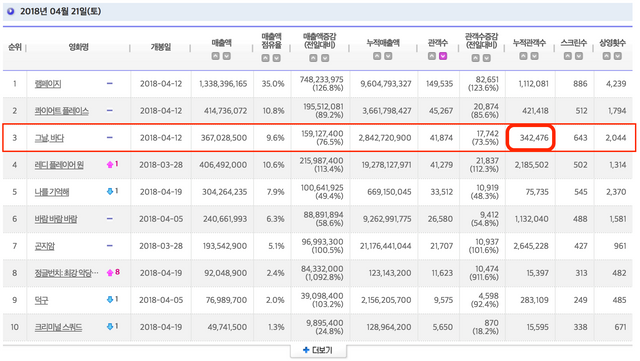Sort 관객수증감 column ascending

tap(476, 58)
